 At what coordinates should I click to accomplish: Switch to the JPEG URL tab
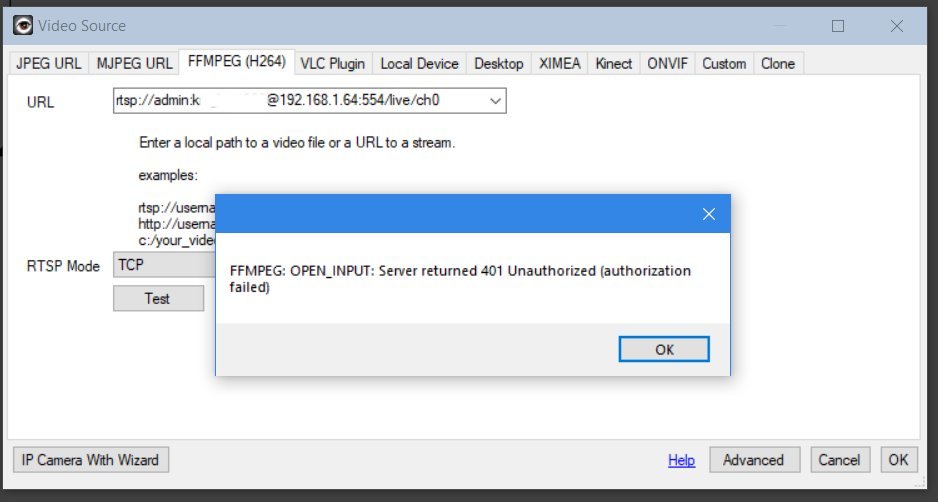[x=49, y=63]
